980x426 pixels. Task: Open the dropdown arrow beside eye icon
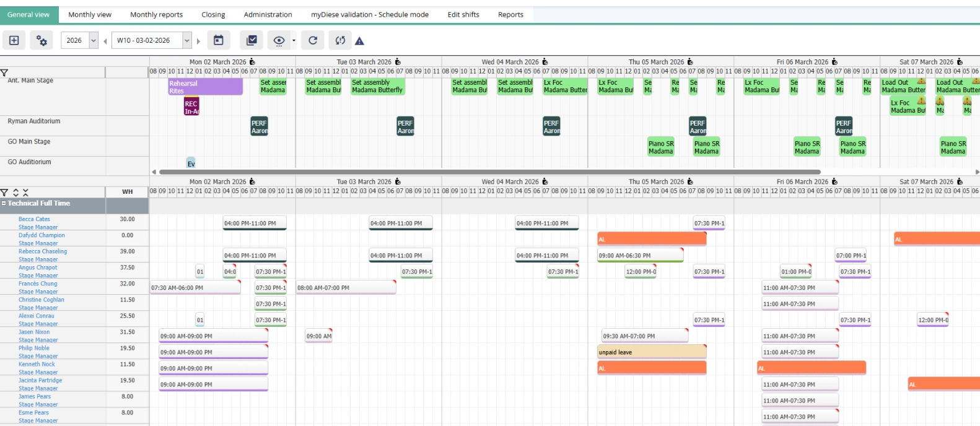coord(294,41)
